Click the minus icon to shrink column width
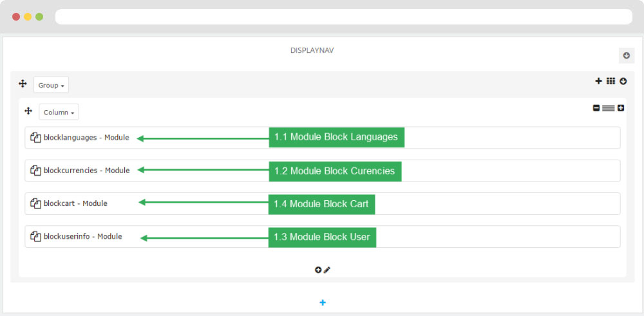Viewport: 644px width, 316px height. click(596, 108)
